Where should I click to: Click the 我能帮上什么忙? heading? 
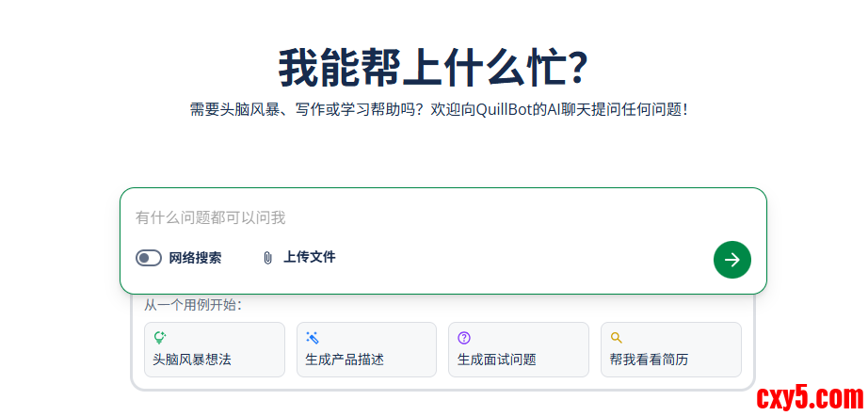coord(433,68)
